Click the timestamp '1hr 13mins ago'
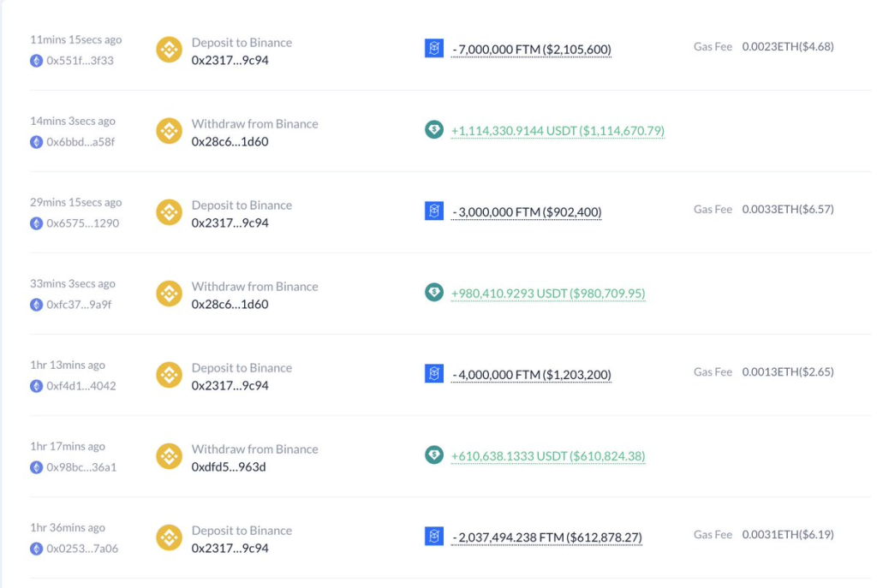Viewport: 877px width, 588px height. click(68, 365)
